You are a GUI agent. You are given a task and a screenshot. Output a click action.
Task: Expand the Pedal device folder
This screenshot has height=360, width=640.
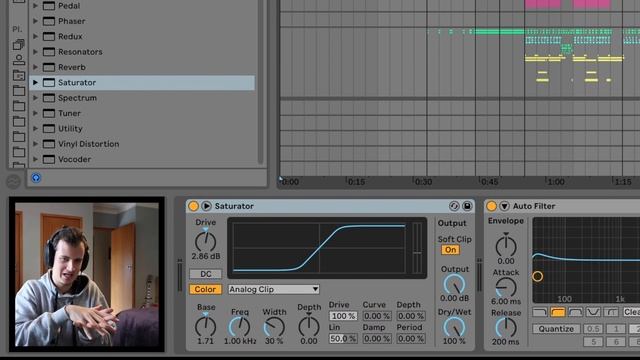tap(36, 6)
